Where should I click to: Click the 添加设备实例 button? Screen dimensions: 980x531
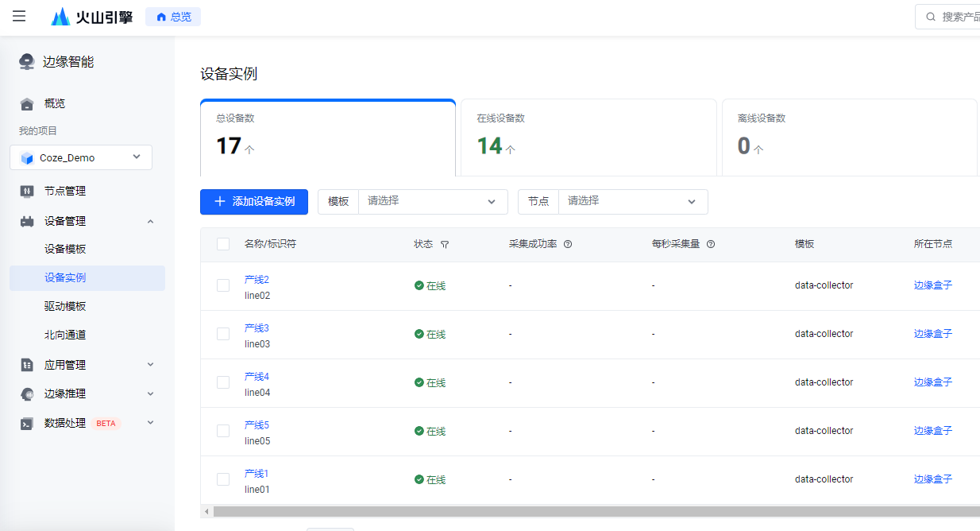point(254,202)
